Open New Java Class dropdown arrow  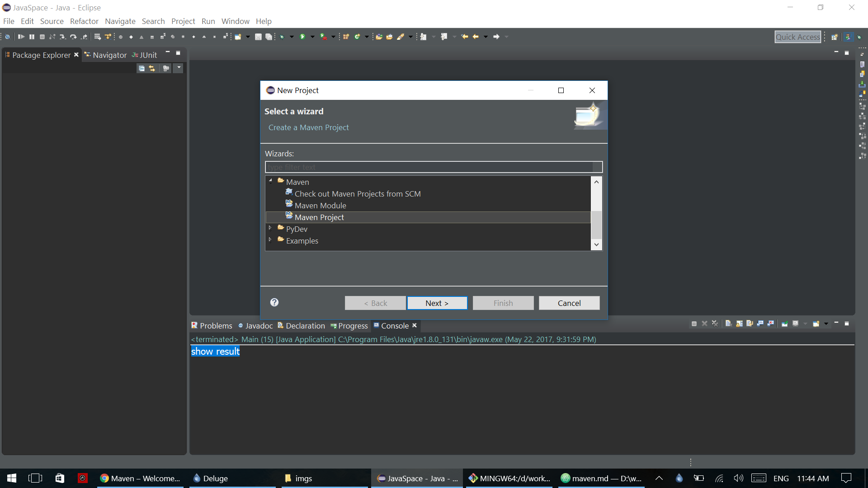point(367,37)
